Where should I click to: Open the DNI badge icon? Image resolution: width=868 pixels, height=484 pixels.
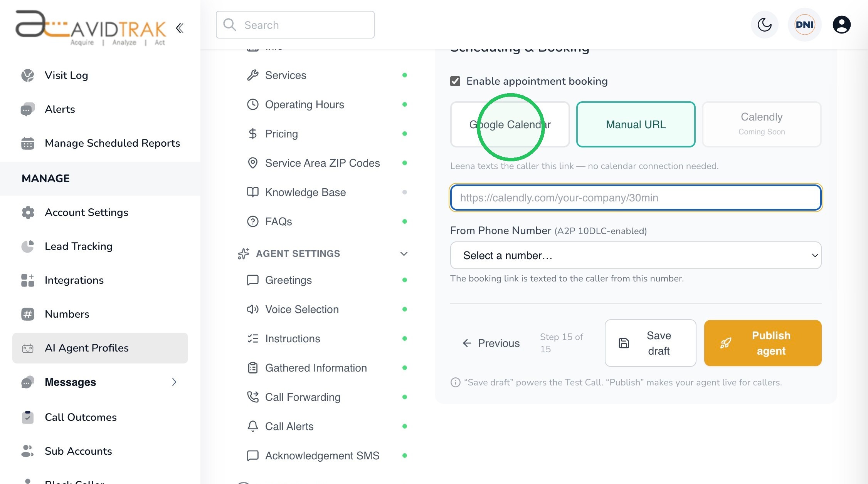coord(804,25)
